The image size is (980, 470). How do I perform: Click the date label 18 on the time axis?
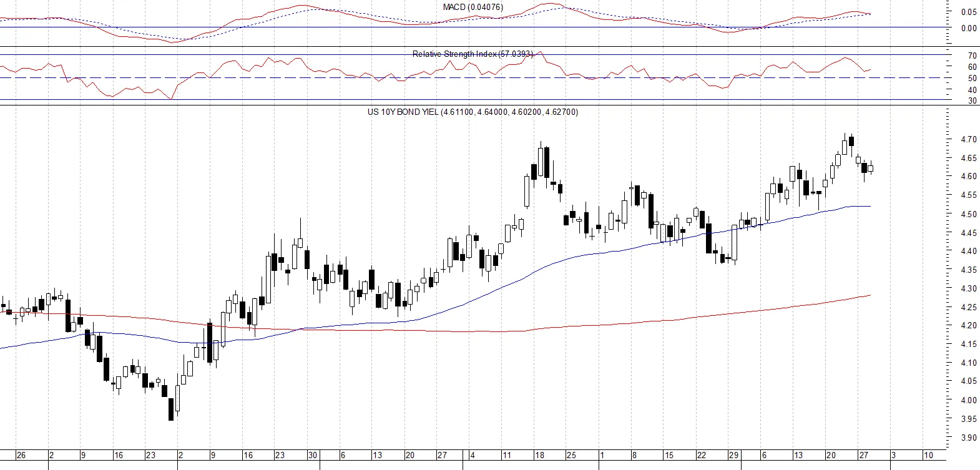click(x=540, y=456)
